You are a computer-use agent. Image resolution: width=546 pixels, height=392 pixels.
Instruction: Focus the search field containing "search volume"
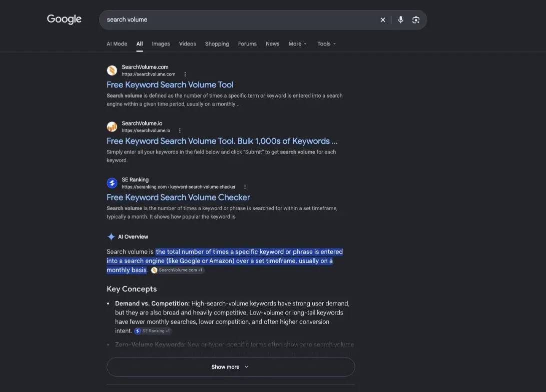[x=240, y=20]
